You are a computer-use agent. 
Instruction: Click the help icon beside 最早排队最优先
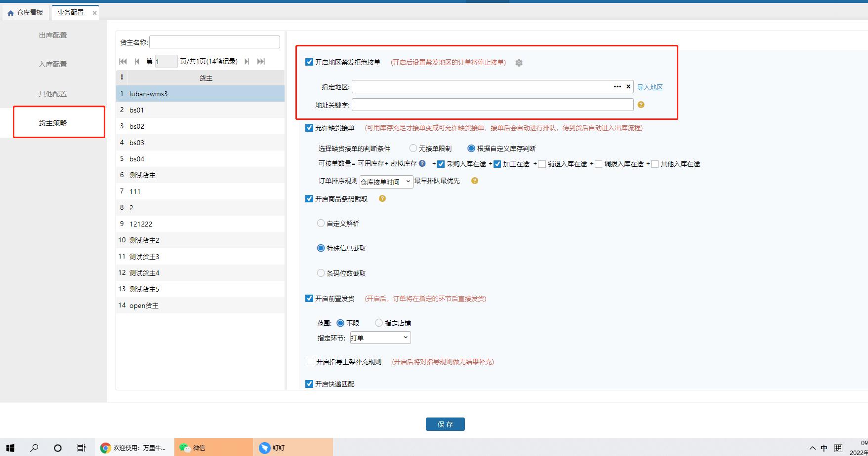pos(474,181)
